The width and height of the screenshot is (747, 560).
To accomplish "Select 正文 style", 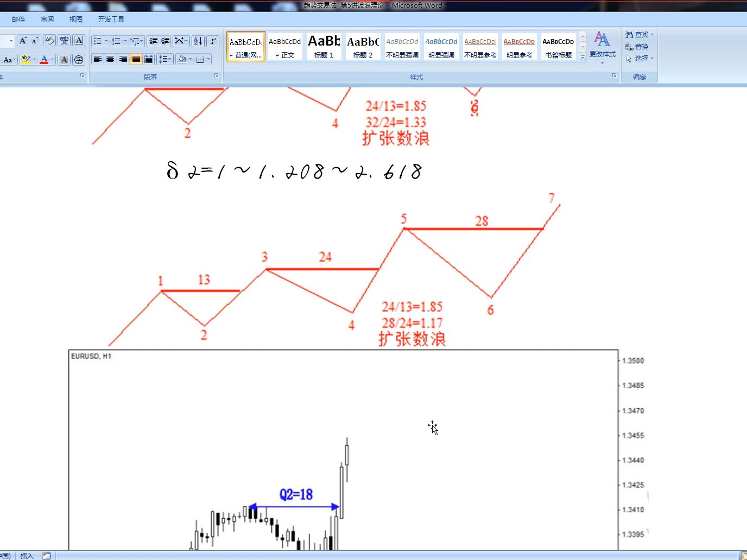I will pyautogui.click(x=285, y=47).
